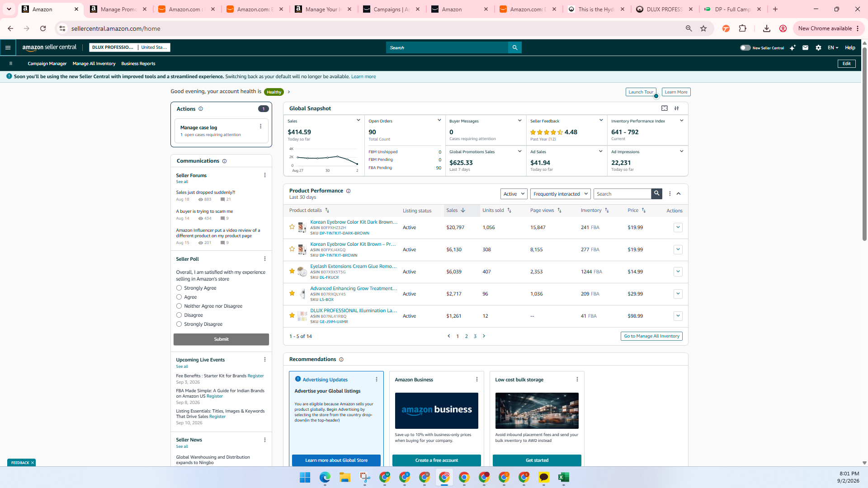
Task: Click Communications info icon
Action: 224,161
